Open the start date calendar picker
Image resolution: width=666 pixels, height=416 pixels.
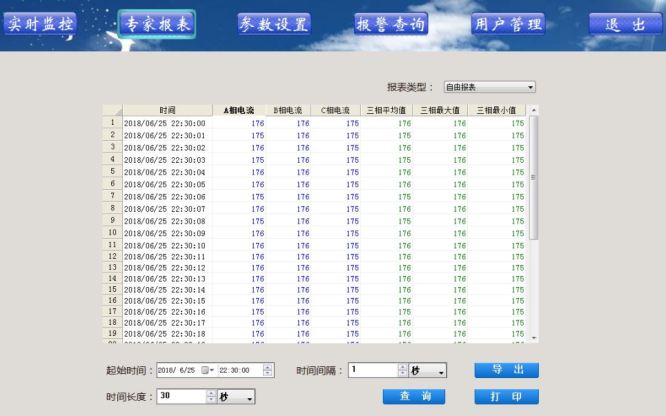tap(208, 370)
